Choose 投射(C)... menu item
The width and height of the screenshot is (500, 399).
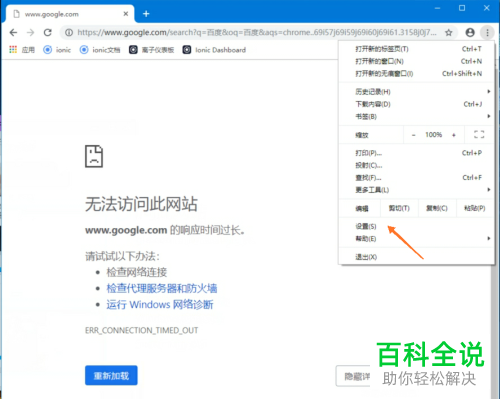416,165
